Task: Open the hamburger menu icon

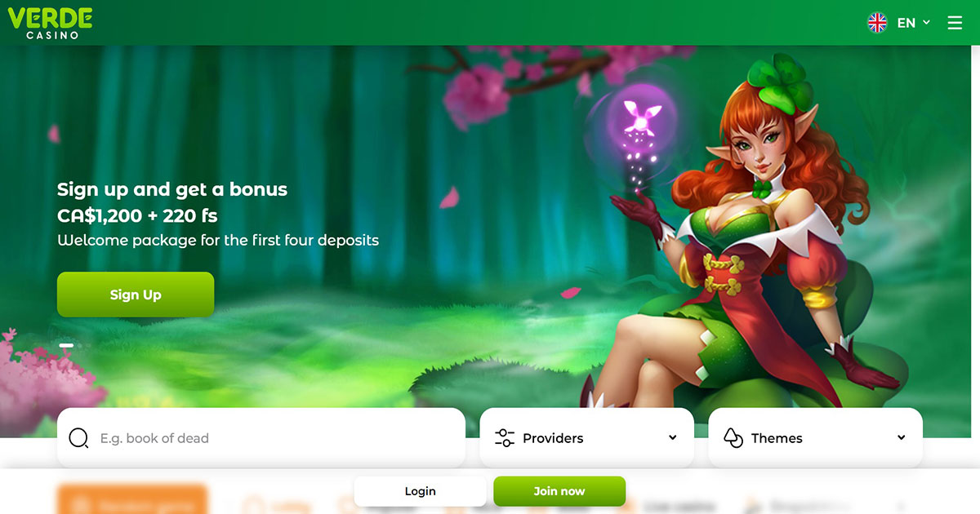Action: tap(955, 23)
